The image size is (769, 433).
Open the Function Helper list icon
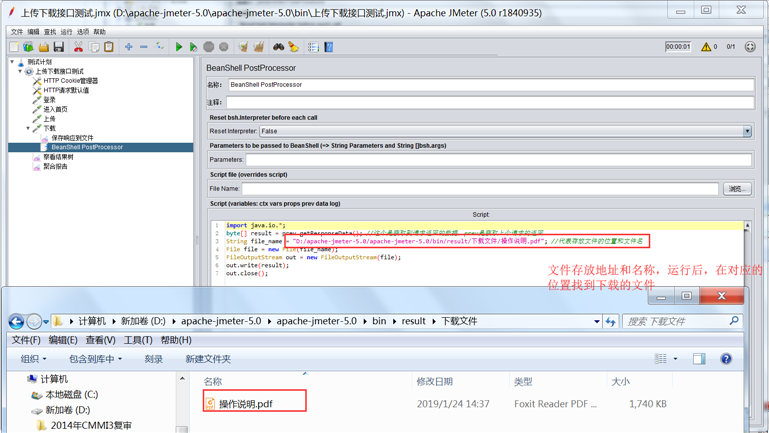[313, 47]
